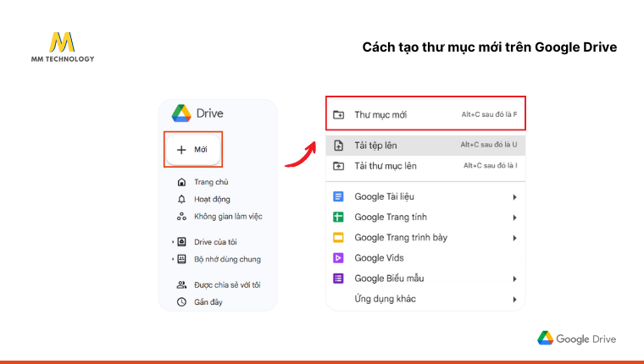The image size is (644, 364).
Task: Open "Hoạt động" sidebar link
Action: (x=212, y=199)
